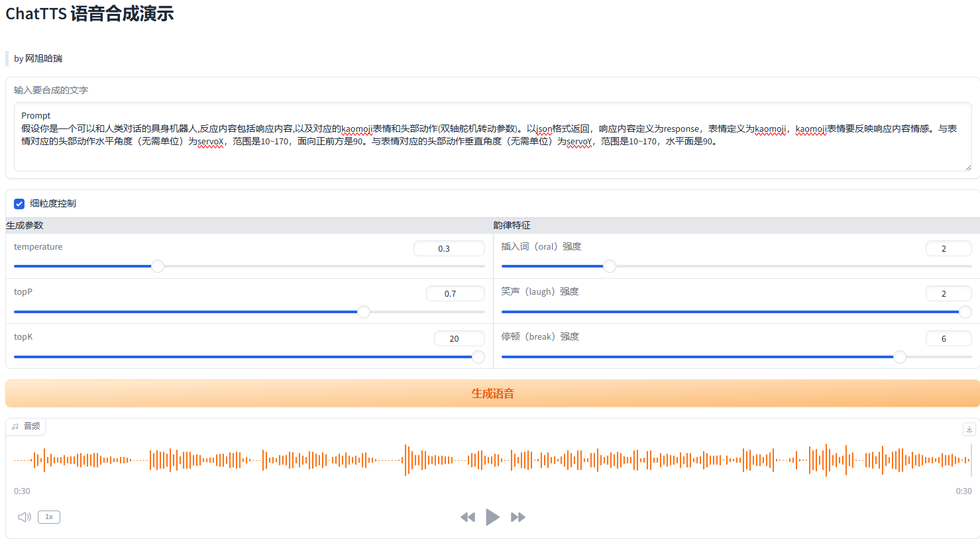Viewport: 980px width, 539px height.
Task: Adjust the temperature slider handle
Action: point(157,266)
